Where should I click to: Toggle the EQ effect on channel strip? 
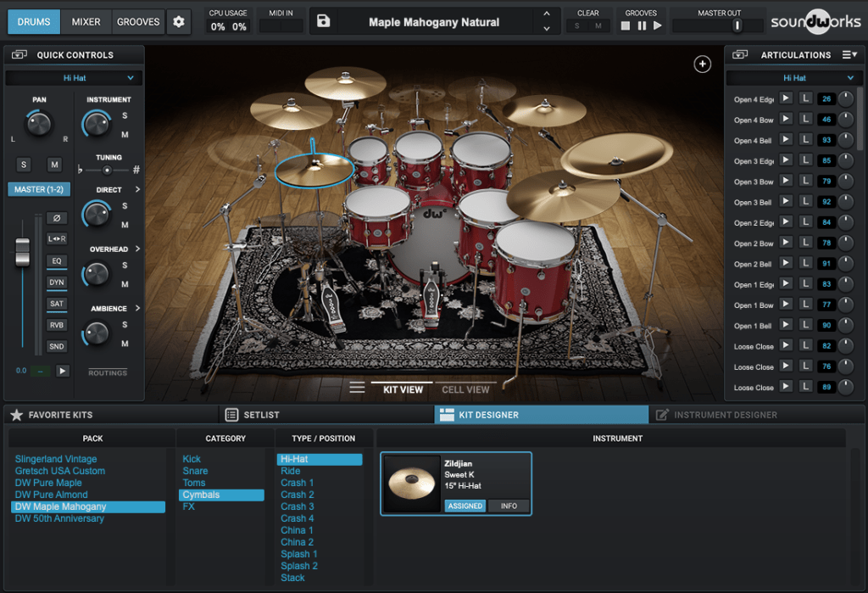pos(57,261)
